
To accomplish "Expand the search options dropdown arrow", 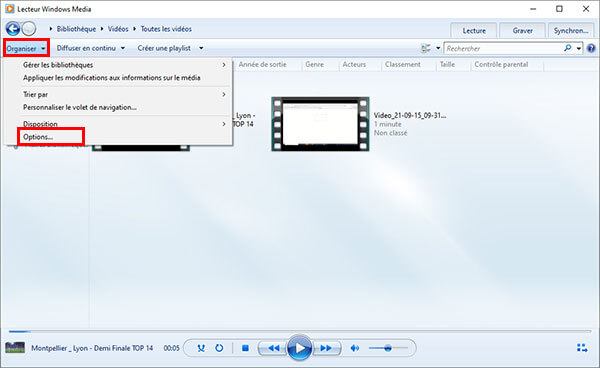I will click(x=579, y=49).
